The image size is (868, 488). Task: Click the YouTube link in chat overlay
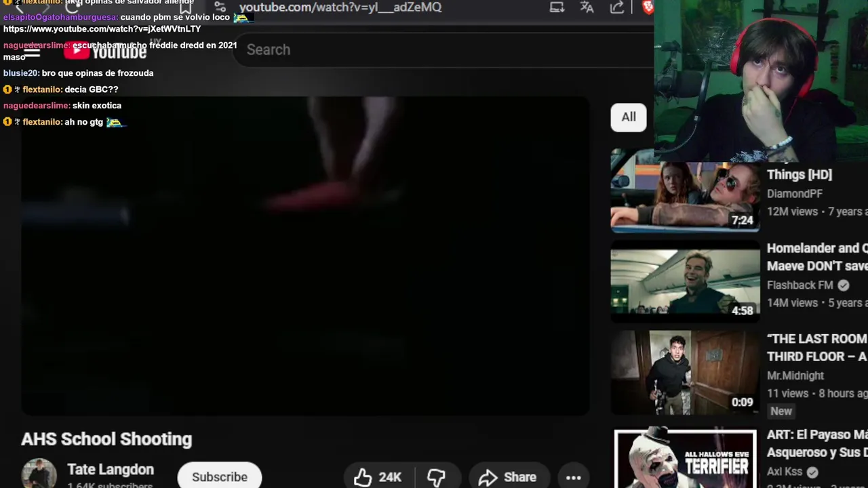pyautogui.click(x=102, y=29)
